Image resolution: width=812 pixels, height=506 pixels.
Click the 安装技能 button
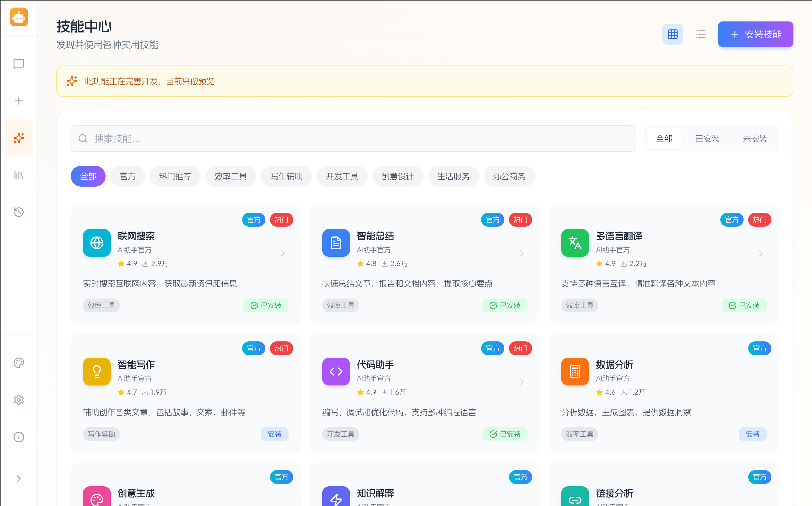[755, 34]
